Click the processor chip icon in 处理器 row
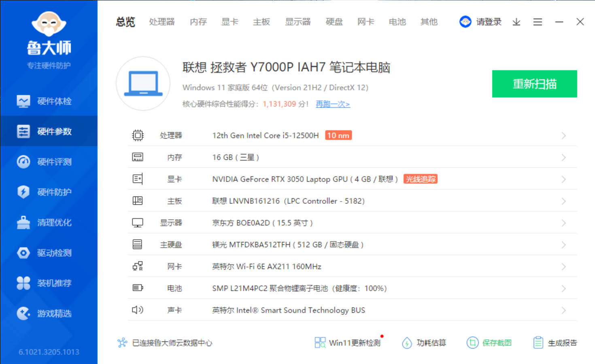This screenshot has width=595, height=364. point(138,135)
